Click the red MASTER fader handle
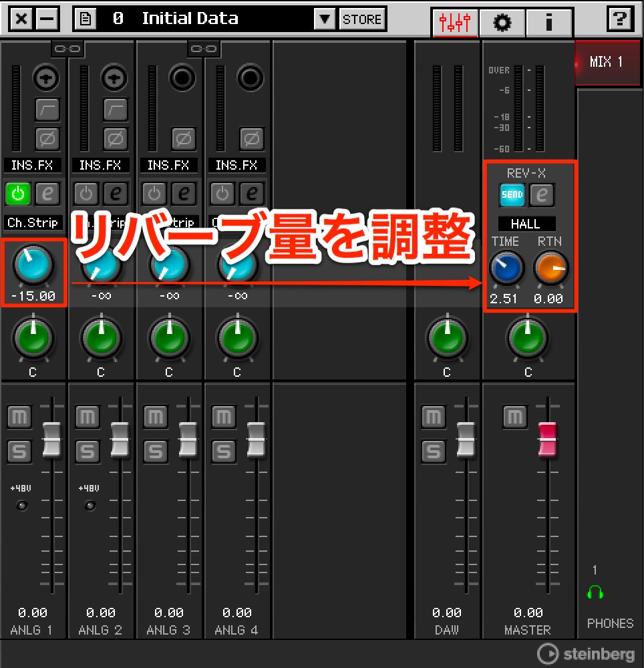 547,440
